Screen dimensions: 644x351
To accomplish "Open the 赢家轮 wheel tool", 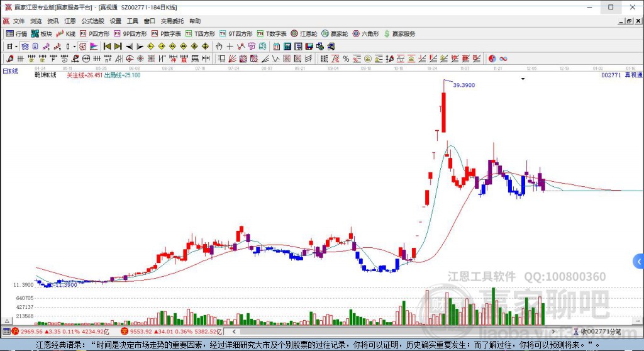I will pyautogui.click(x=335, y=34).
